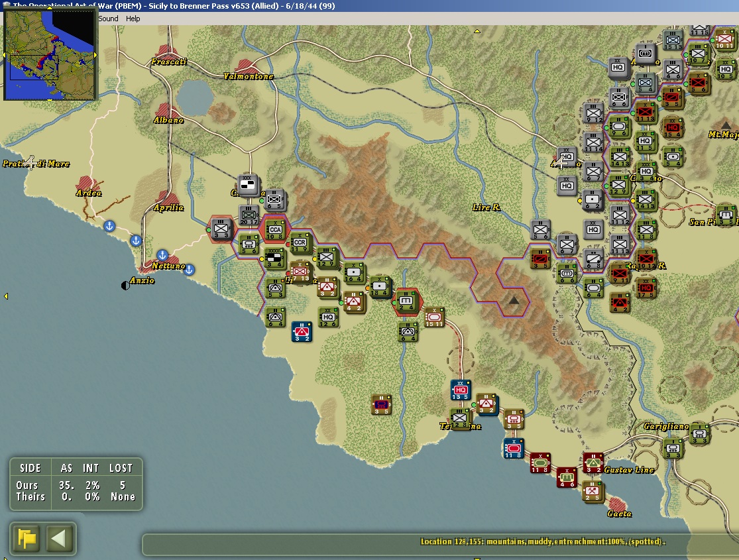This screenshot has width=739, height=560.
Task: Select the gray infantry regiment 20-17
Action: tap(249, 215)
